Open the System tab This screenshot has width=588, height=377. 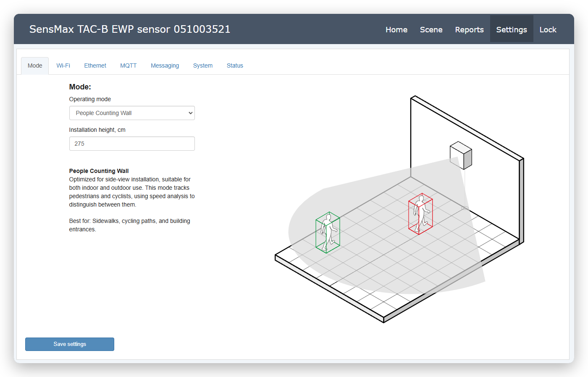(203, 65)
